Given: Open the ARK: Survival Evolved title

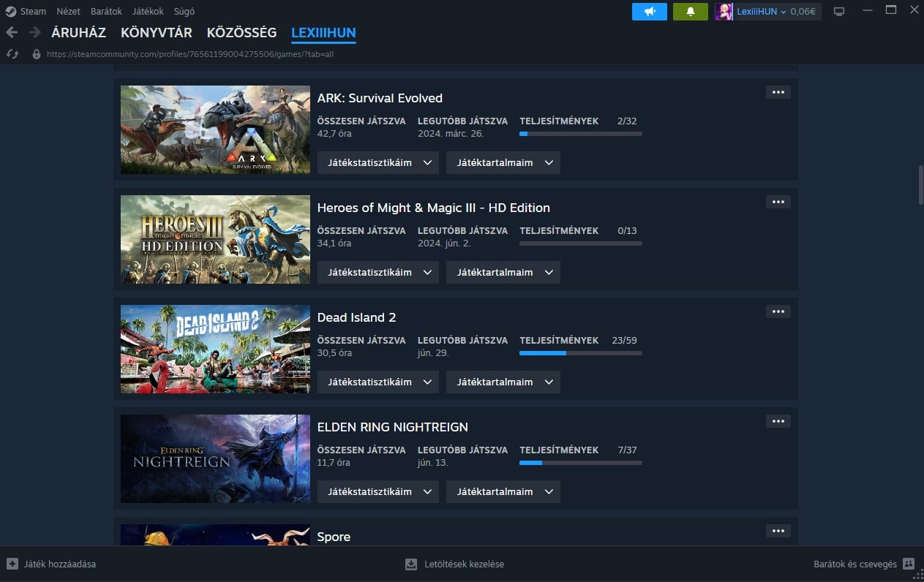Looking at the screenshot, I should click(380, 98).
